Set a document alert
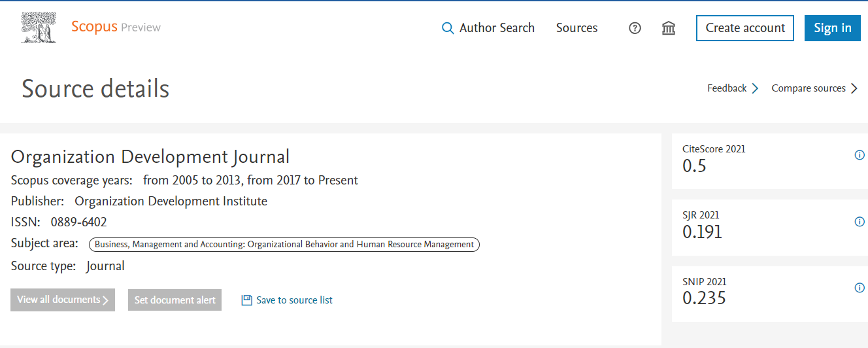The height and width of the screenshot is (348, 868). [x=175, y=300]
